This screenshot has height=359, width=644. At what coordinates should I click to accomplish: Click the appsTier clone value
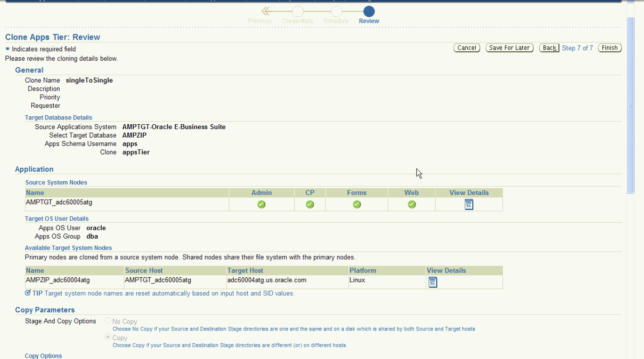tap(136, 152)
